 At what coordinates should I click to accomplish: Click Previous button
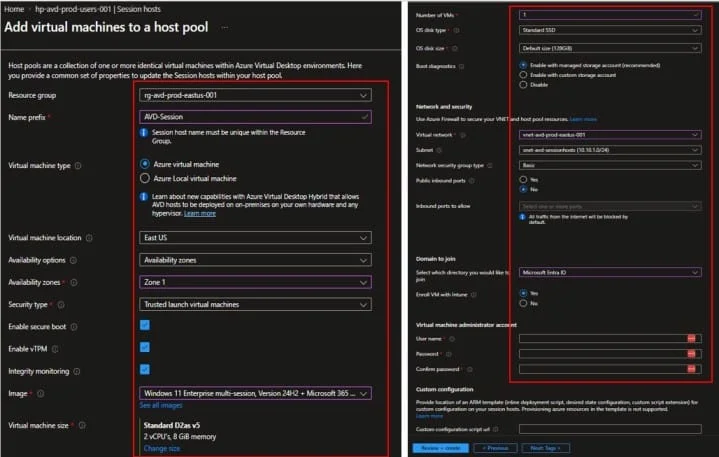pyautogui.click(x=496, y=448)
